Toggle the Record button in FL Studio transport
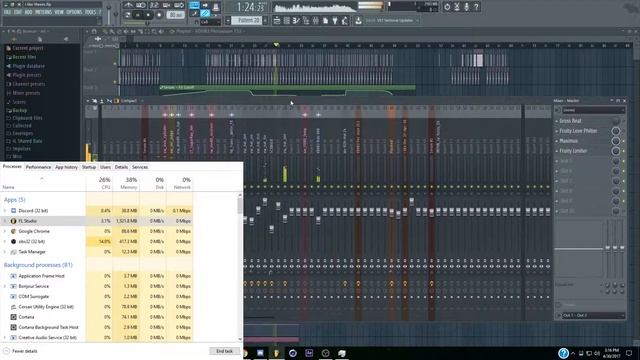 [x=159, y=15]
